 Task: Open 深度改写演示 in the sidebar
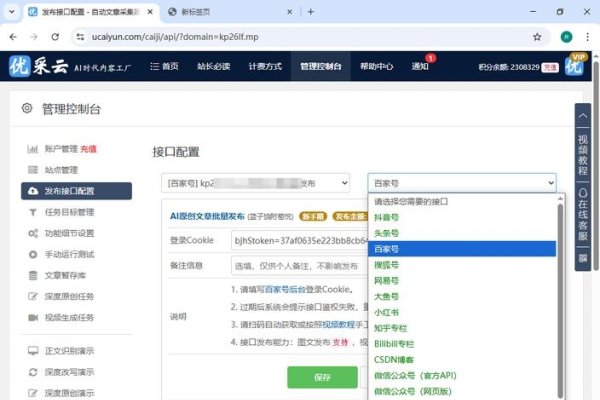[69, 371]
